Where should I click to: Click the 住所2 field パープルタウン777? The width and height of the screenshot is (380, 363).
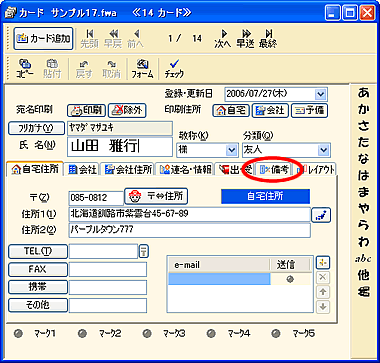click(189, 230)
